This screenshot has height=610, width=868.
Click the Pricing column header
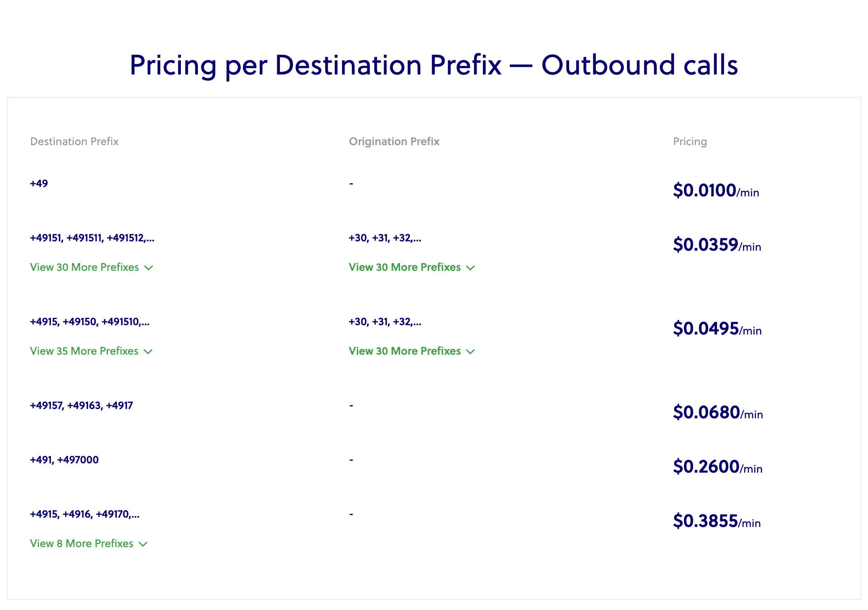(x=690, y=142)
